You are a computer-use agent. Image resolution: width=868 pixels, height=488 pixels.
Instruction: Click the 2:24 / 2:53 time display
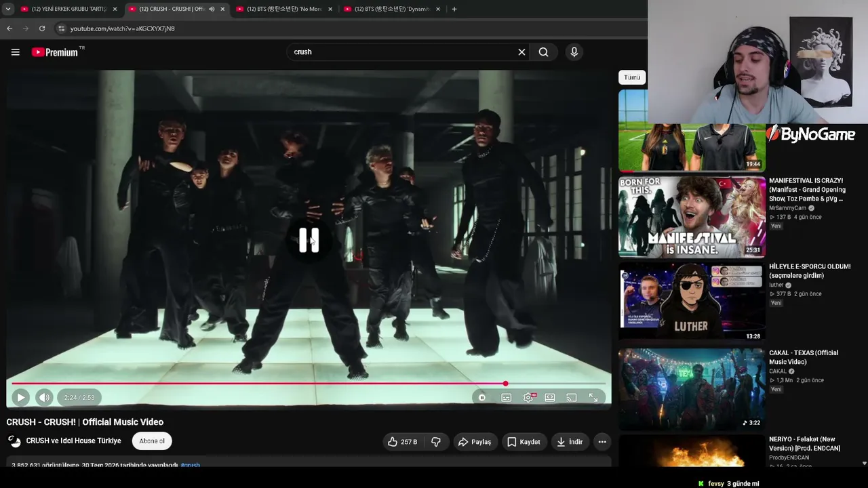pyautogui.click(x=79, y=398)
